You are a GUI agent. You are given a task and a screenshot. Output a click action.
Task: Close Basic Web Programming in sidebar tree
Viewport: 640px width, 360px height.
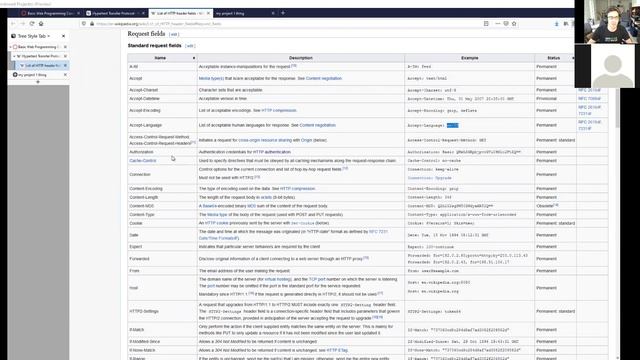[65, 47]
